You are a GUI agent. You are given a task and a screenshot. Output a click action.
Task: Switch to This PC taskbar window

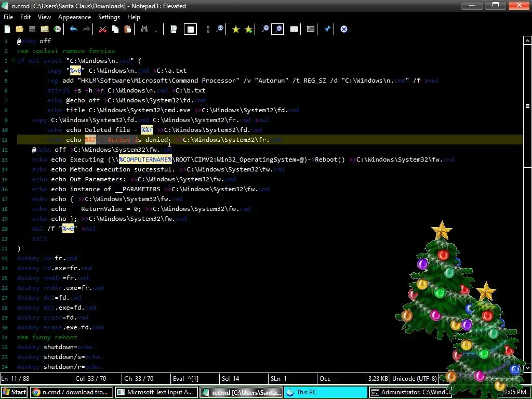tap(325, 392)
